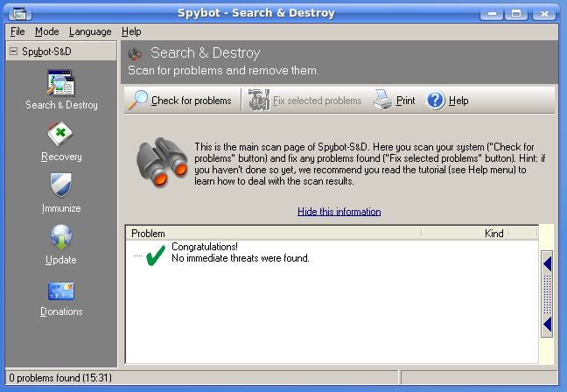This screenshot has width=567, height=392.
Task: Sort results by the Problem column header
Action: point(273,234)
